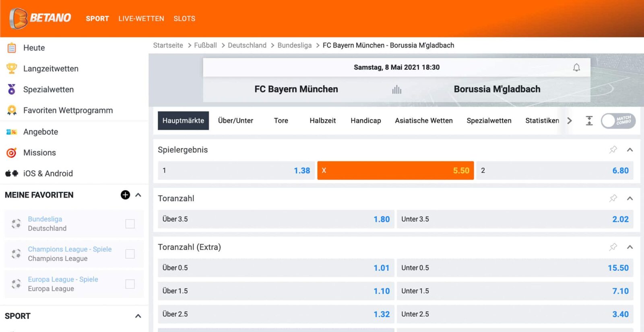The width and height of the screenshot is (644, 332).
Task: Bet on away win at 6.80
Action: [555, 170]
